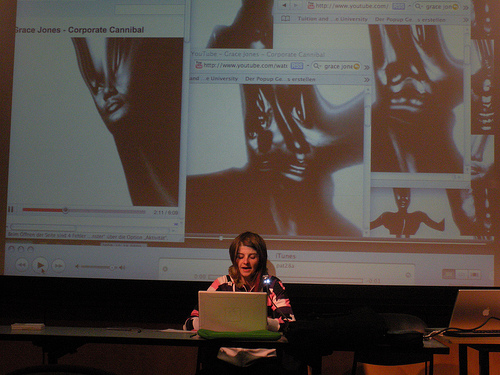Click the left browser window's horizontal scrollbar
This screenshot has height=375, width=500.
pos(90,228)
